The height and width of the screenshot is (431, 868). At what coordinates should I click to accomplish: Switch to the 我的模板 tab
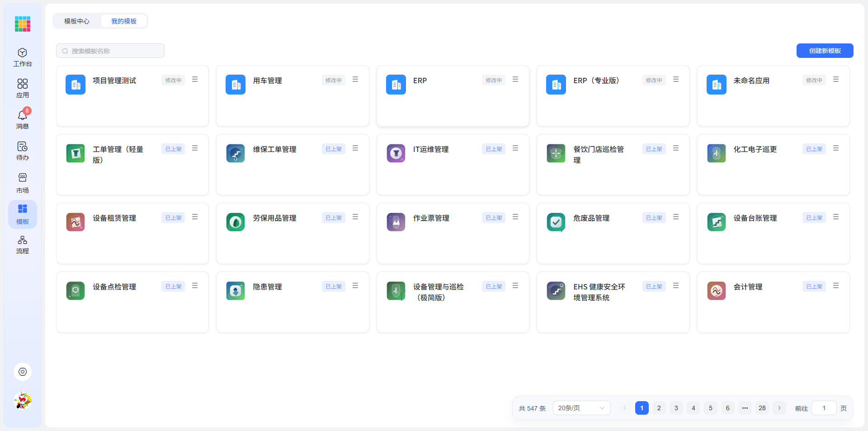tap(124, 21)
